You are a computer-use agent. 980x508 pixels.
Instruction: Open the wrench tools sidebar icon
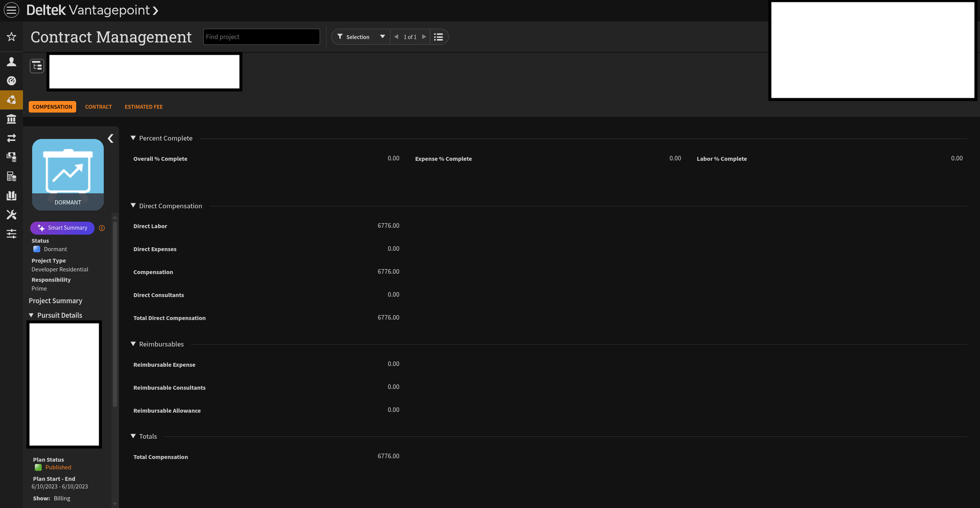(x=11, y=215)
